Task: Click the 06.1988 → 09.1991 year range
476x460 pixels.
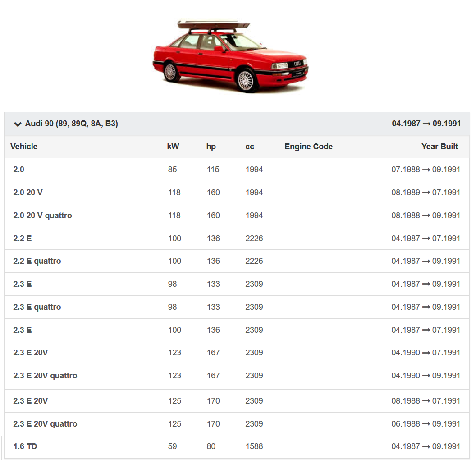Action: click(426, 424)
